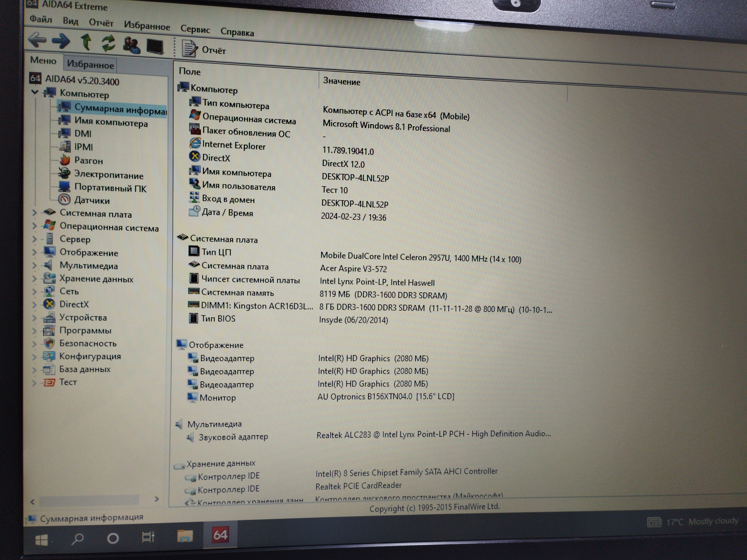Click the Устройства icon in tree
The height and width of the screenshot is (560, 747).
[49, 317]
